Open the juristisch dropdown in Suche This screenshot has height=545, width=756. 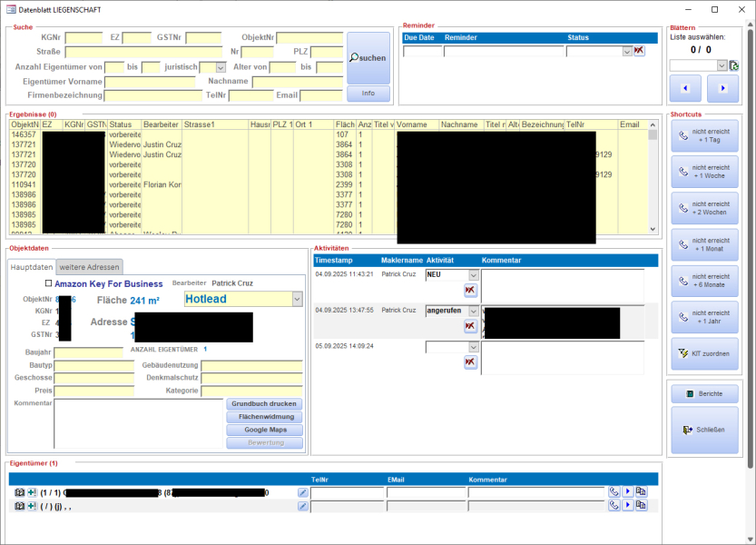(220, 67)
